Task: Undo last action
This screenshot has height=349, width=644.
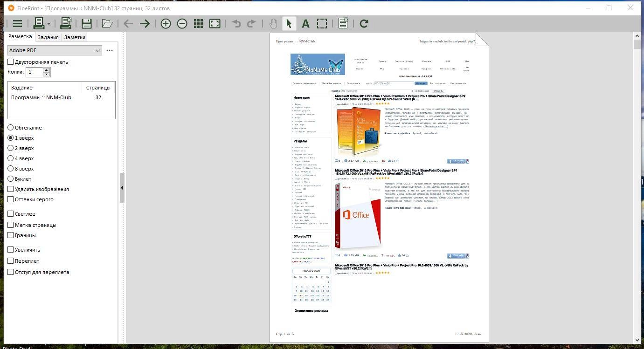Action: (x=236, y=23)
